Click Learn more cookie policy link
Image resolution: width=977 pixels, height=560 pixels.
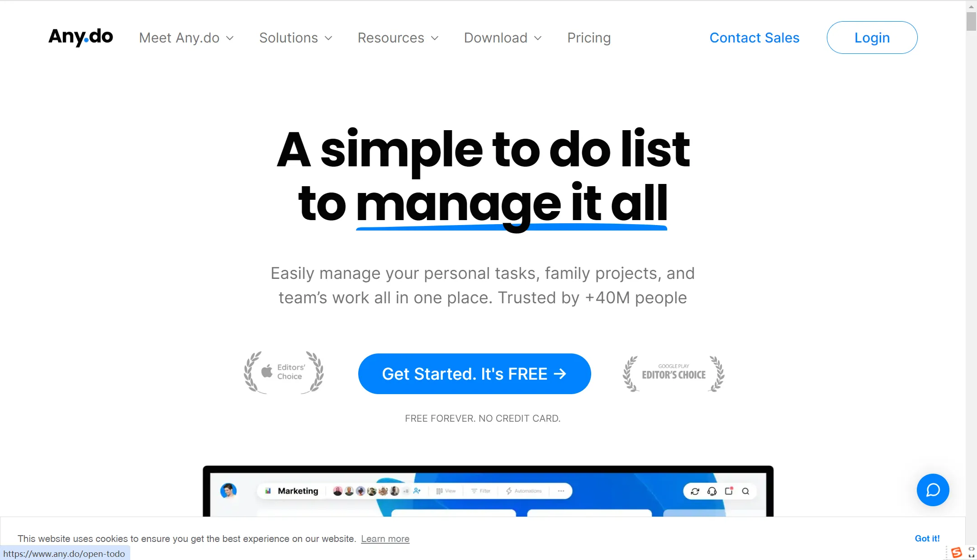[385, 539]
